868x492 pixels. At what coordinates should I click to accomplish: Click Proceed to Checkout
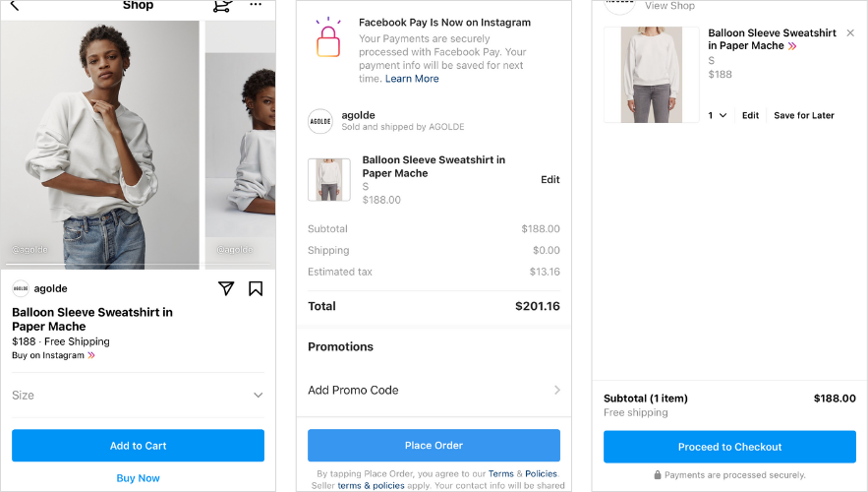(729, 447)
